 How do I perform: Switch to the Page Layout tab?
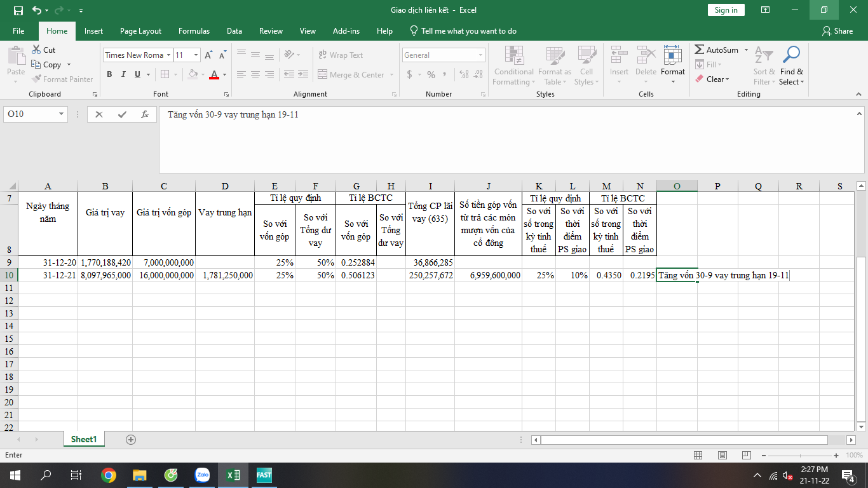(140, 31)
